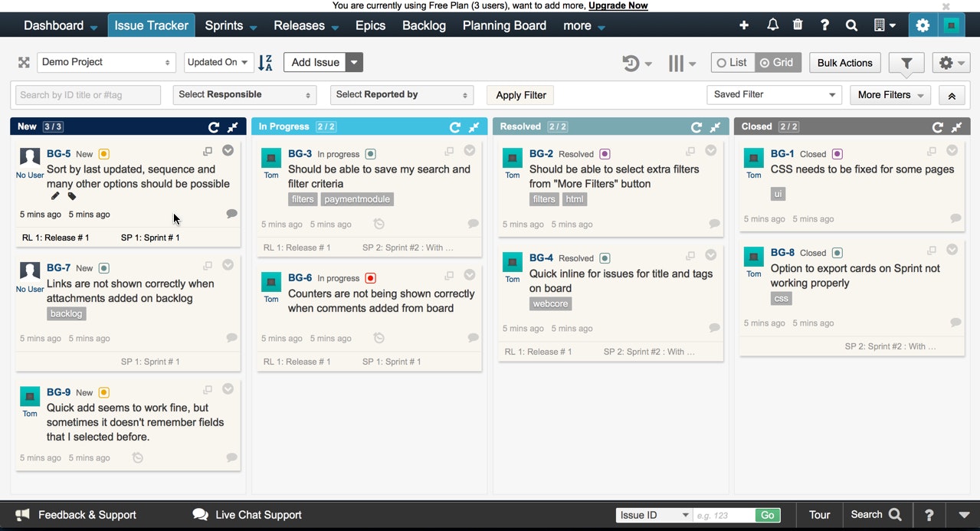The height and width of the screenshot is (531, 980).
Task: Open the trash bin icon
Action: (798, 25)
